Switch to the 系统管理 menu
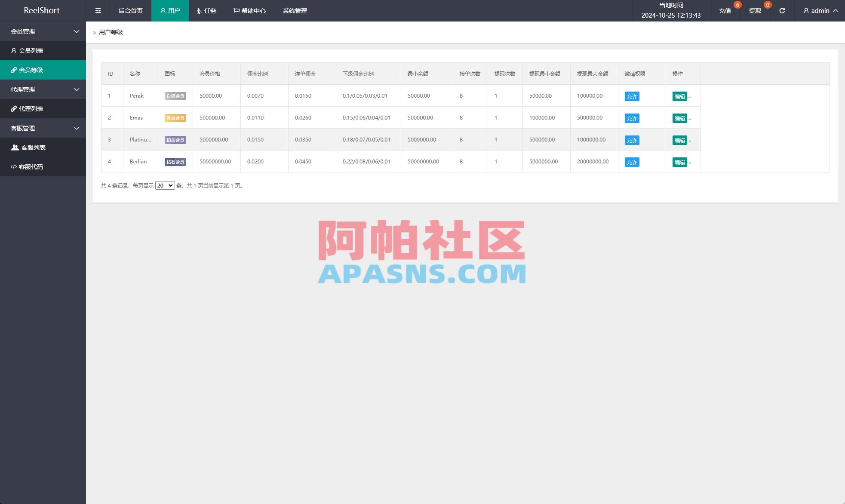Image resolution: width=845 pixels, height=504 pixels. coord(294,11)
